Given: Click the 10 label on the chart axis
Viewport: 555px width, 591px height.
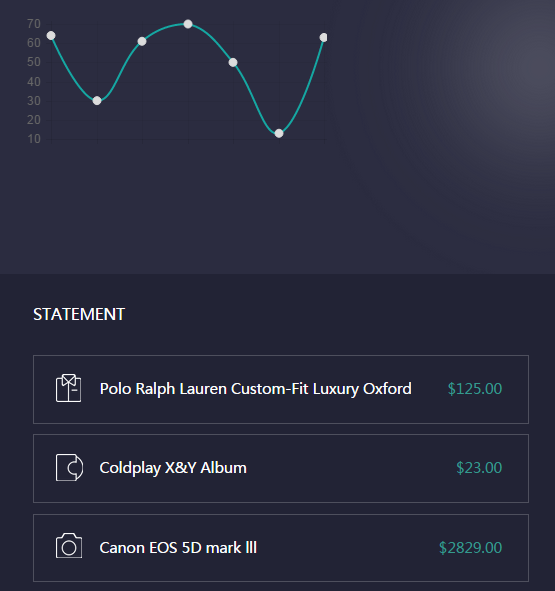Looking at the screenshot, I should (x=34, y=139).
